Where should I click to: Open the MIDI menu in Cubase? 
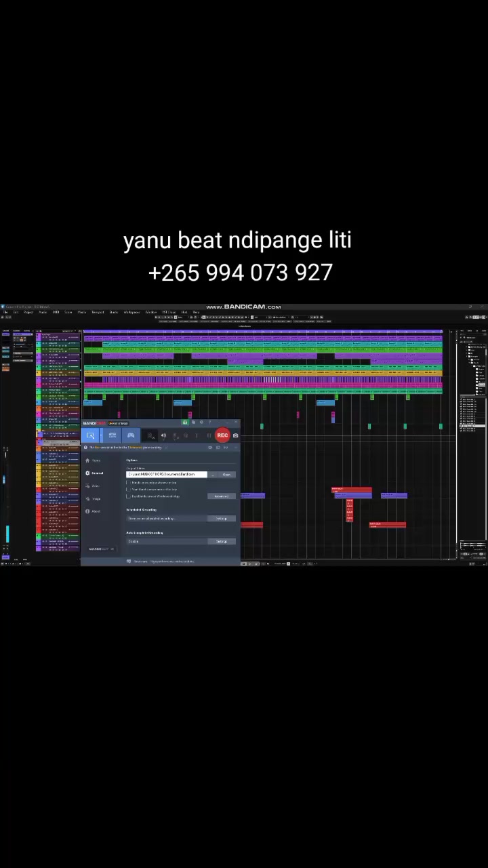pyautogui.click(x=56, y=312)
